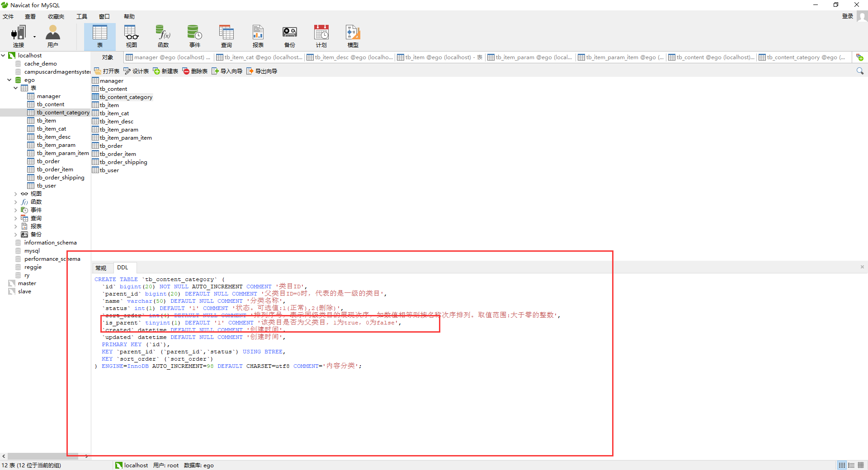Open the User (用户) toolbar icon
Image resolution: width=868 pixels, height=470 pixels.
pos(53,36)
